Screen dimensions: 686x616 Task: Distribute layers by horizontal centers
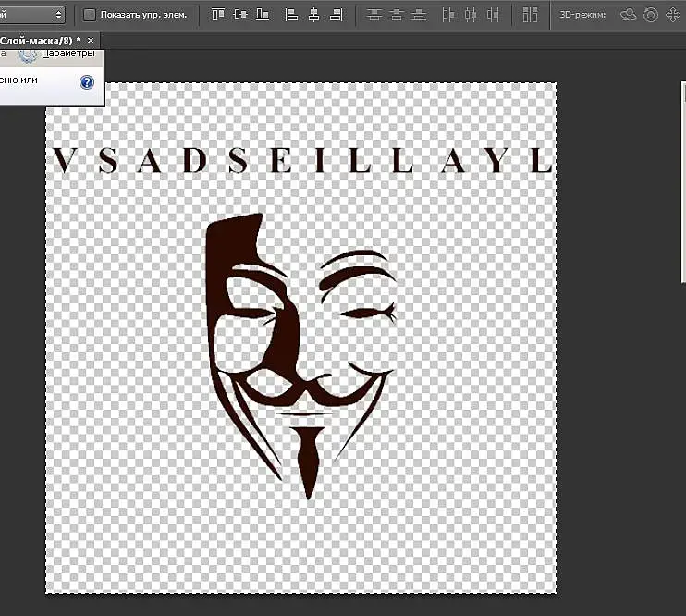471,15
